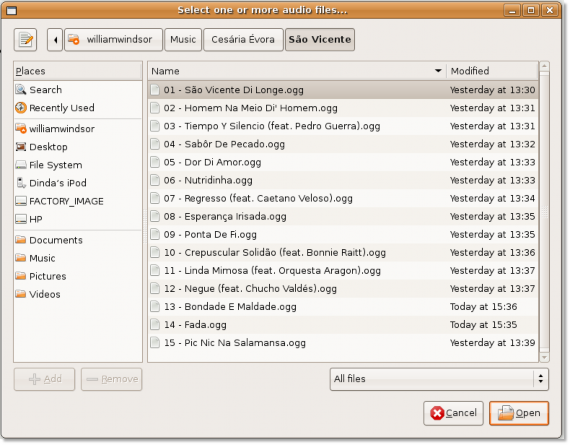Click the Places column header
Image resolution: width=570 pixels, height=445 pixels.
(78, 71)
